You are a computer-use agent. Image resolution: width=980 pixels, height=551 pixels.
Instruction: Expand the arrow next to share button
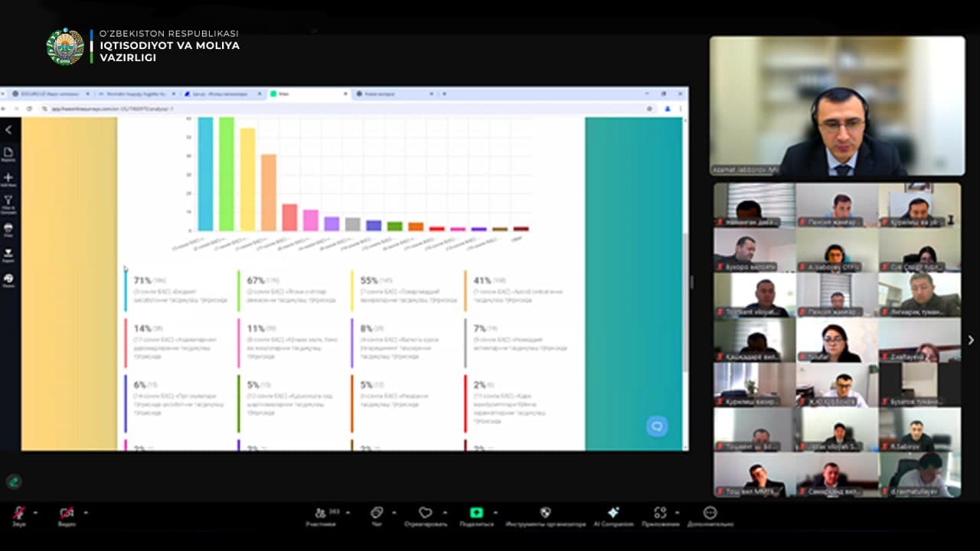point(495,512)
